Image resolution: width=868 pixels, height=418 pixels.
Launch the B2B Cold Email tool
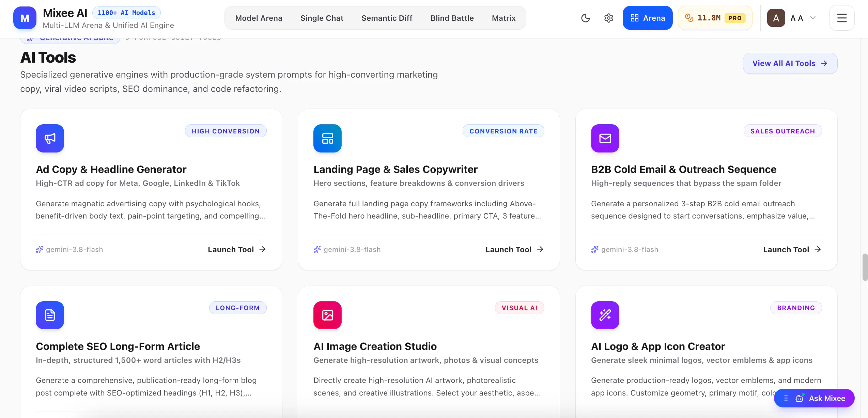[792, 250]
